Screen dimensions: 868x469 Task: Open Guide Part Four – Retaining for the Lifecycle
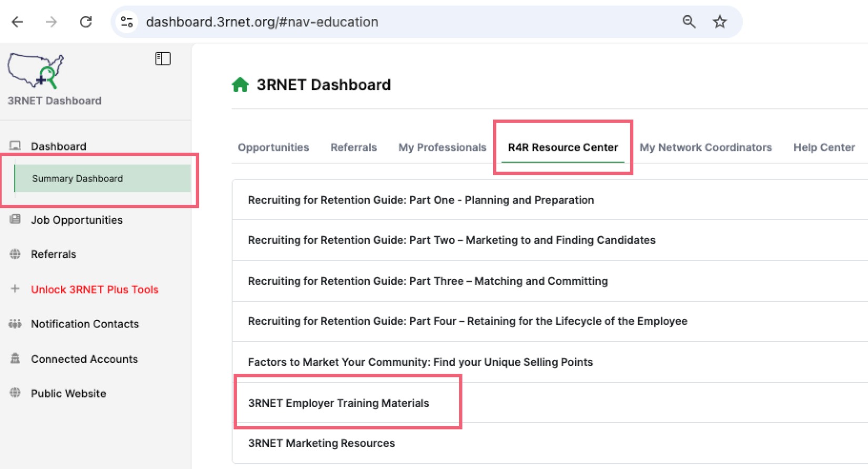(x=550, y=321)
